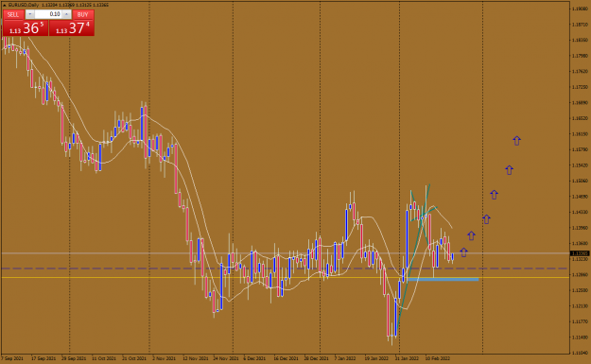Click the 31 Jan 2022 date label
Image resolution: width=591 pixels, height=364 pixels.
click(407, 358)
